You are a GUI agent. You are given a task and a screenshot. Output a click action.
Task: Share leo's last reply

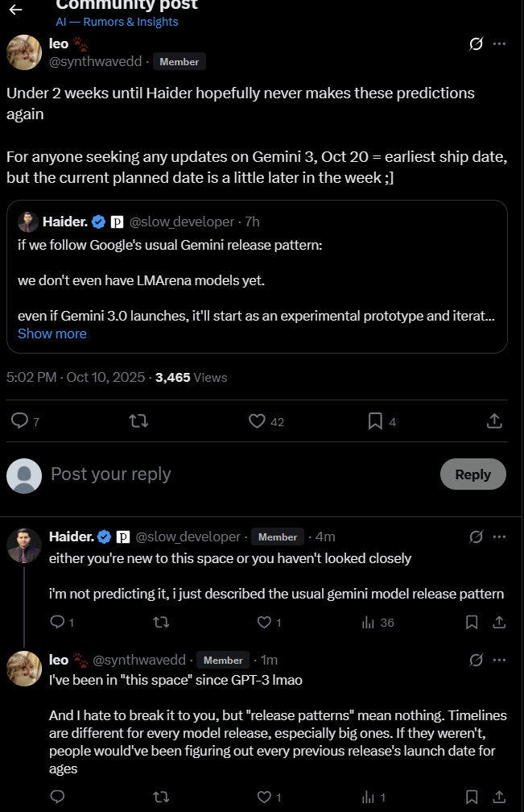(499, 797)
